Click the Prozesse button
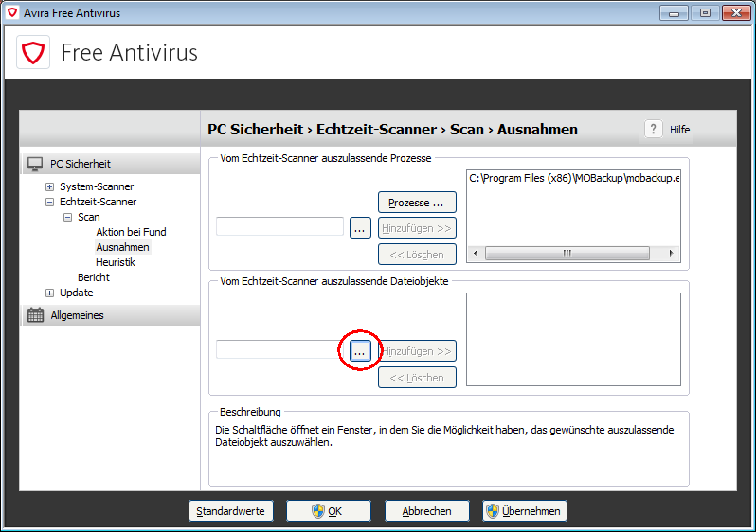This screenshot has width=756, height=532. tap(417, 203)
